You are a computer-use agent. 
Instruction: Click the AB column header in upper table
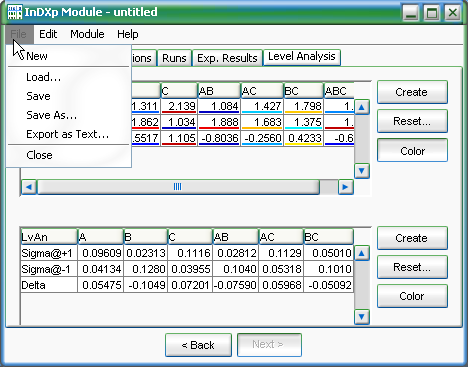[219, 91]
